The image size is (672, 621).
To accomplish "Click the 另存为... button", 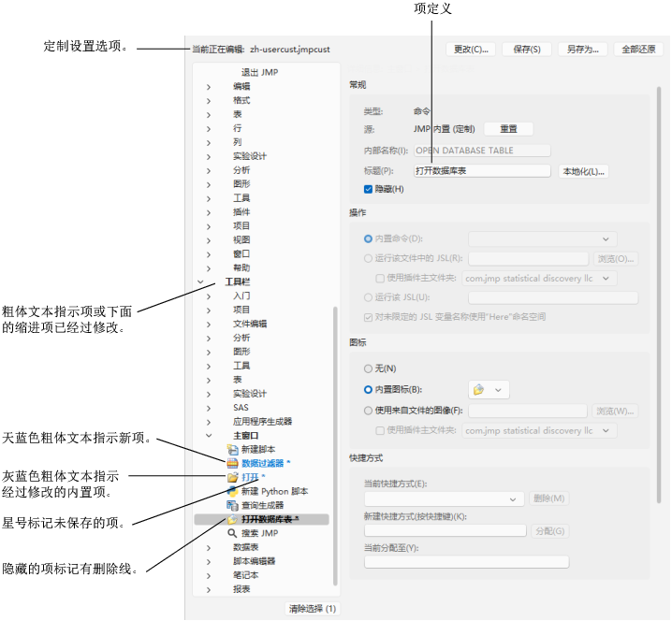I will coord(582,50).
